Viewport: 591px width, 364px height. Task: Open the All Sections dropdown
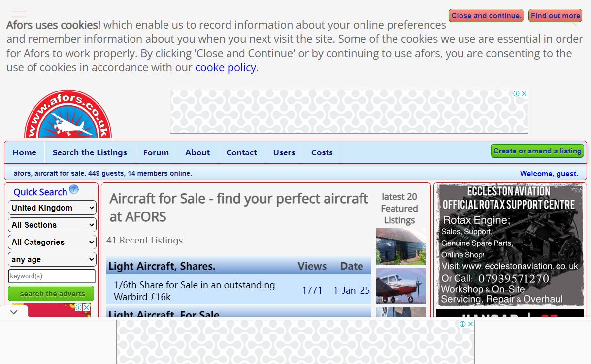click(52, 225)
